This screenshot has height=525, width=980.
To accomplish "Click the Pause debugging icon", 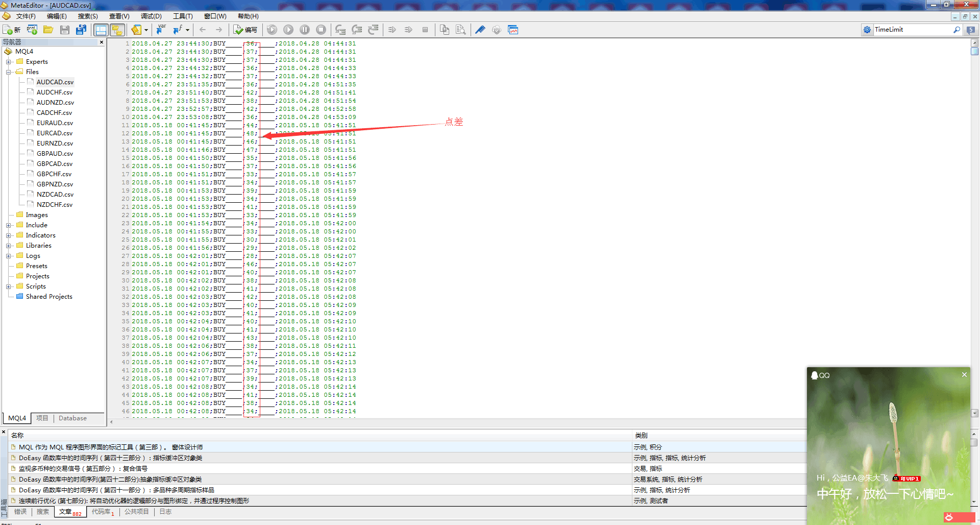I will (x=305, y=30).
